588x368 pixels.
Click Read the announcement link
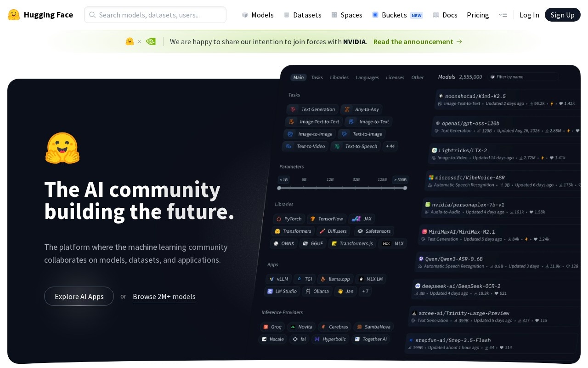point(418,41)
